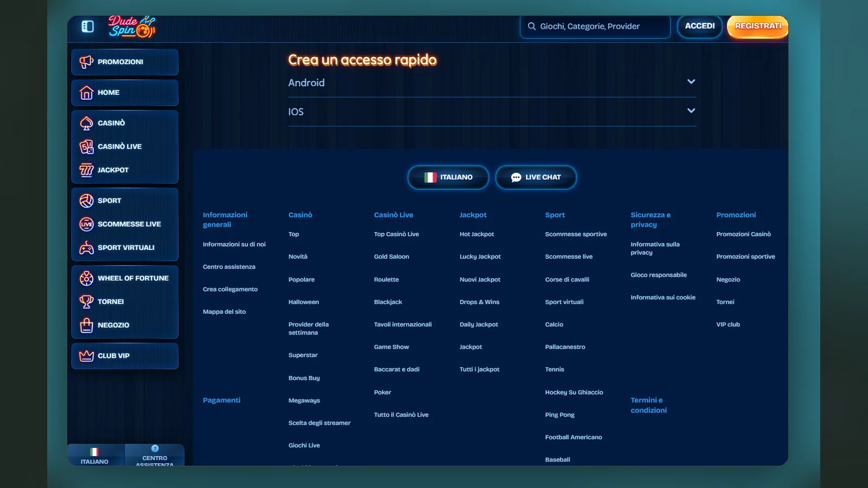Click the Casinò spade icon
Screen dimensions: 868x488
click(x=86, y=123)
